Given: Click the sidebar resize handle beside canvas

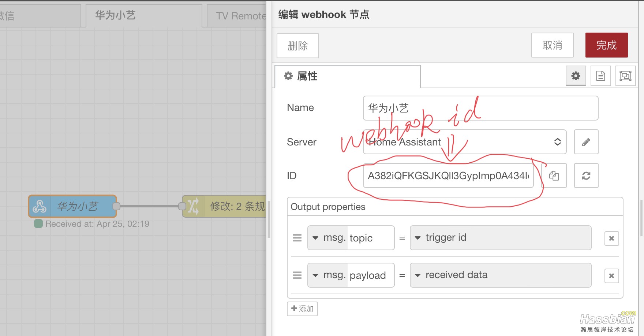Looking at the screenshot, I should click(269, 219).
